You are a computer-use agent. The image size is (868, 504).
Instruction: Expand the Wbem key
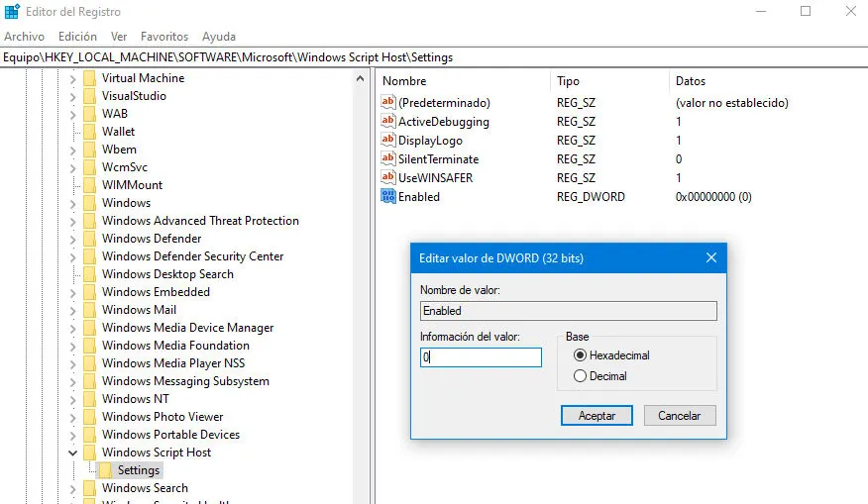click(73, 150)
